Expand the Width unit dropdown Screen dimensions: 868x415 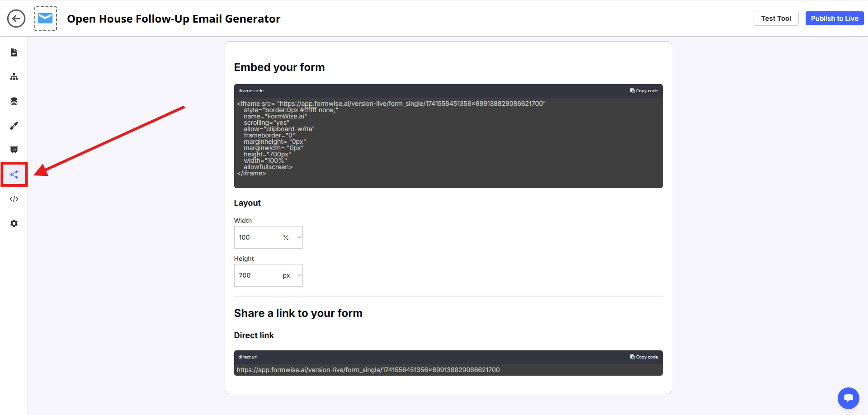click(291, 237)
